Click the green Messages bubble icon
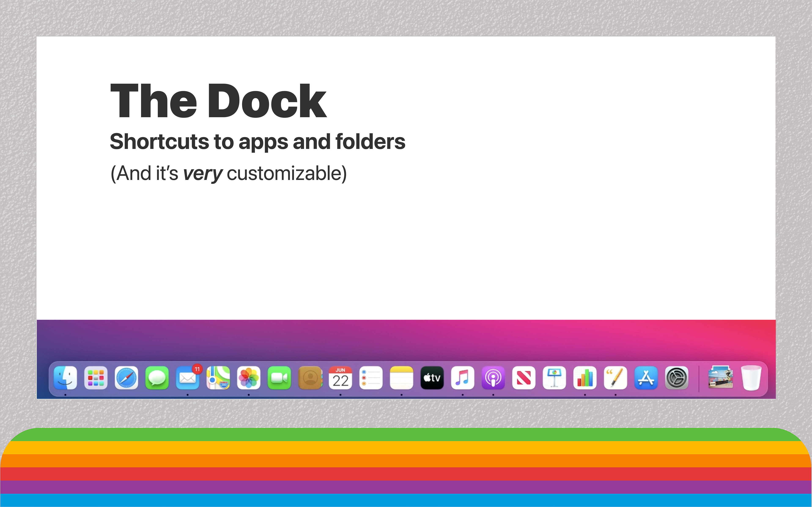 point(157,378)
